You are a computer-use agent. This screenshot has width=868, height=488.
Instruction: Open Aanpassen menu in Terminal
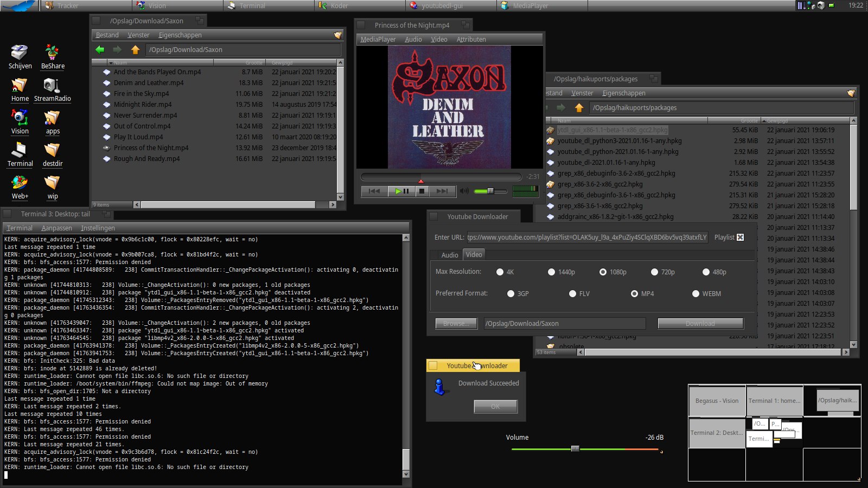click(x=56, y=228)
